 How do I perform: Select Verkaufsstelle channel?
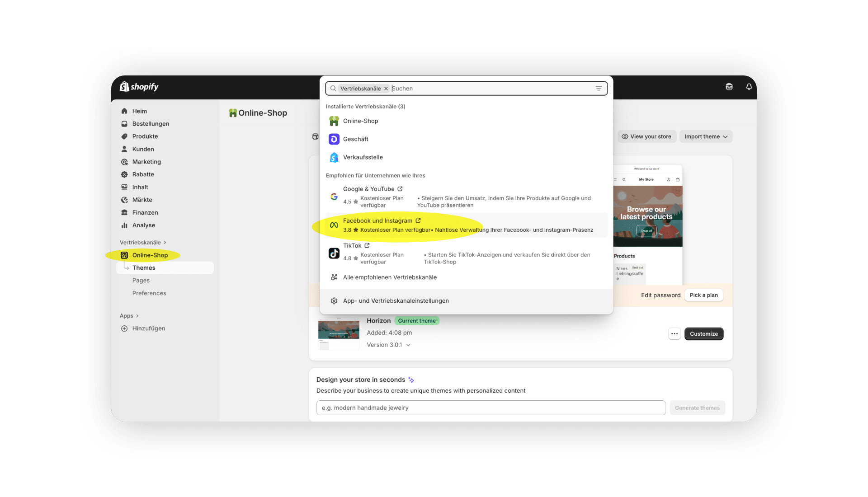tap(363, 157)
